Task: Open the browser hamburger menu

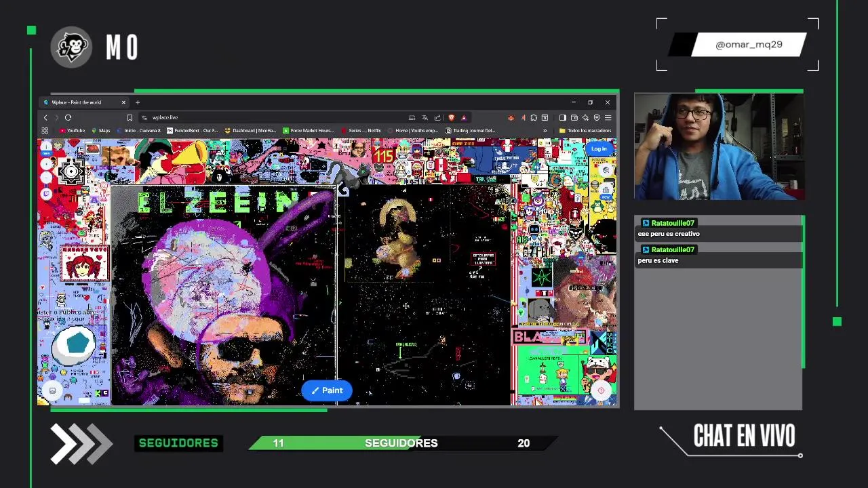Action: pos(608,117)
